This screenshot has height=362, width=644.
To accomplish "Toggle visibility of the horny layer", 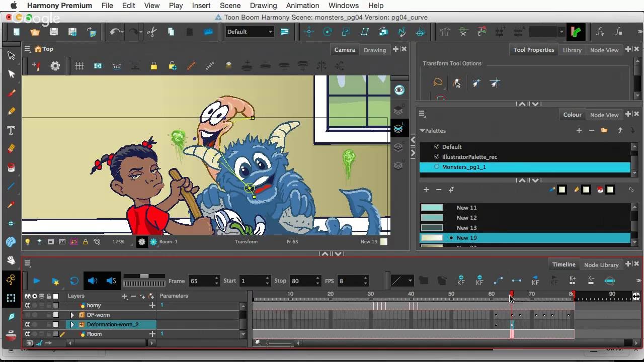I will (x=28, y=305).
